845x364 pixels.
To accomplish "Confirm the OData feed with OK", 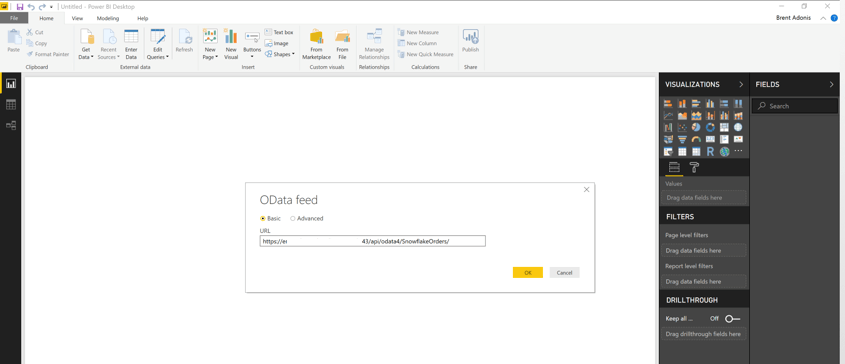I will [528, 273].
